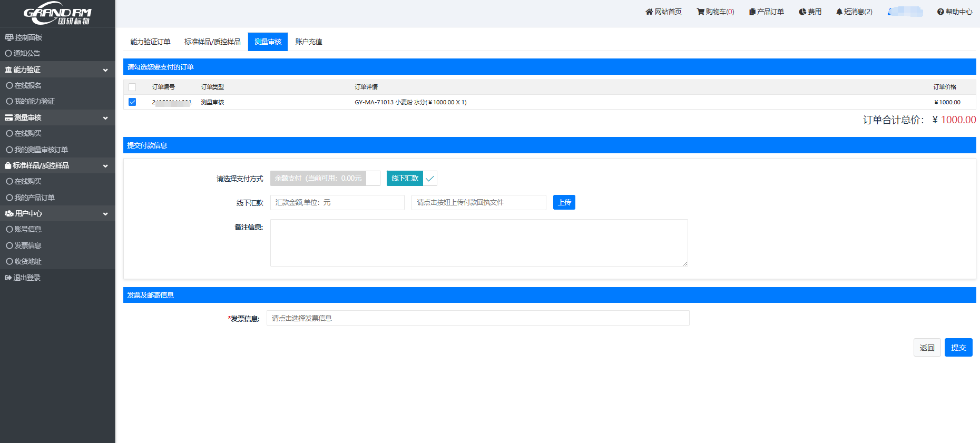980x443 pixels.
Task: Switch to the 能力验证订单 tab
Action: [150, 42]
